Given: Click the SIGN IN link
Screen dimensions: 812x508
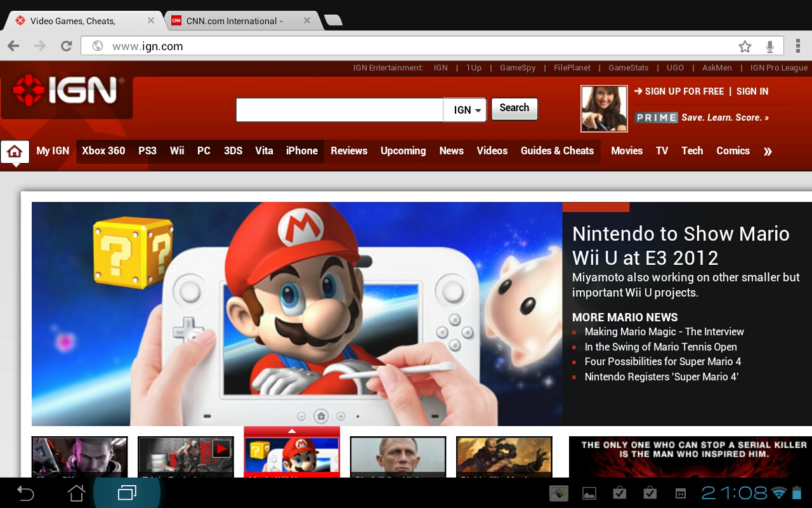Looking at the screenshot, I should pyautogui.click(x=752, y=91).
